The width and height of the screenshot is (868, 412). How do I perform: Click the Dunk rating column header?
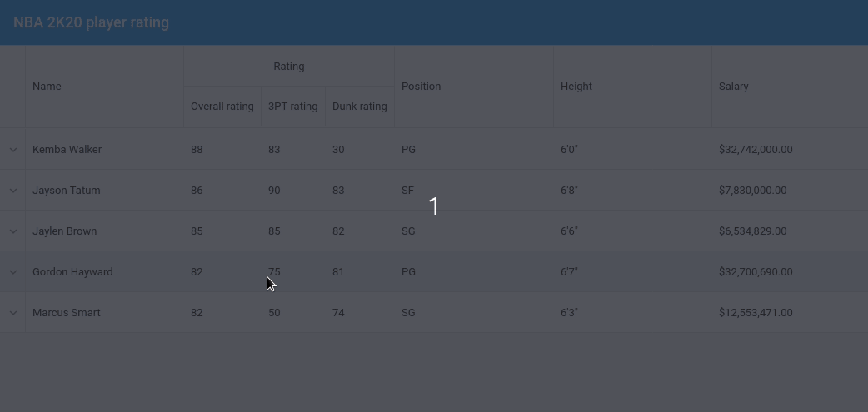click(360, 107)
